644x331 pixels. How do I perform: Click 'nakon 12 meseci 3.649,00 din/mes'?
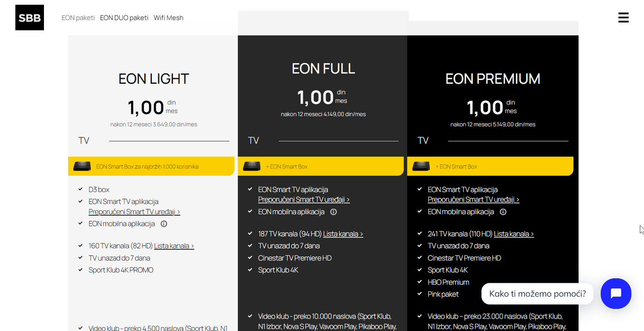153,124
